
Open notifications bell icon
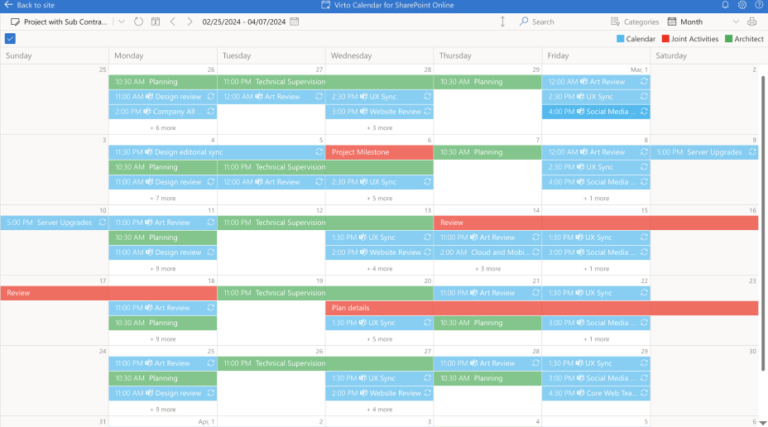[x=725, y=5]
